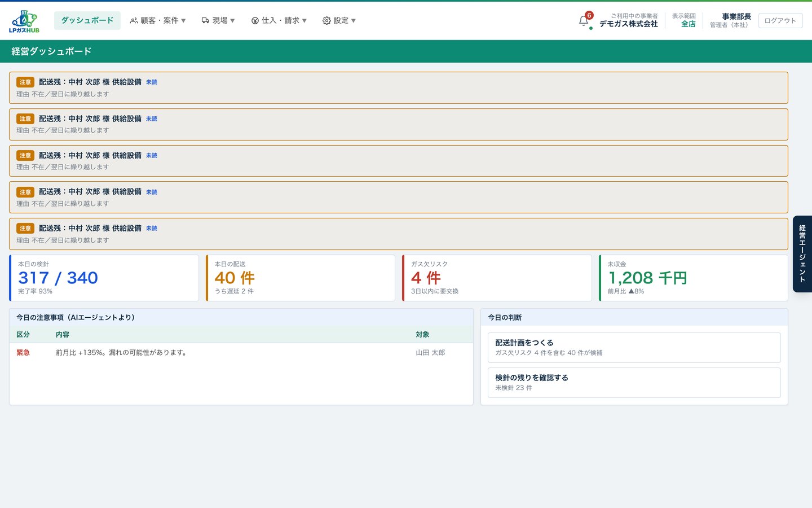Click デモガス株式会社 company name

(x=628, y=24)
